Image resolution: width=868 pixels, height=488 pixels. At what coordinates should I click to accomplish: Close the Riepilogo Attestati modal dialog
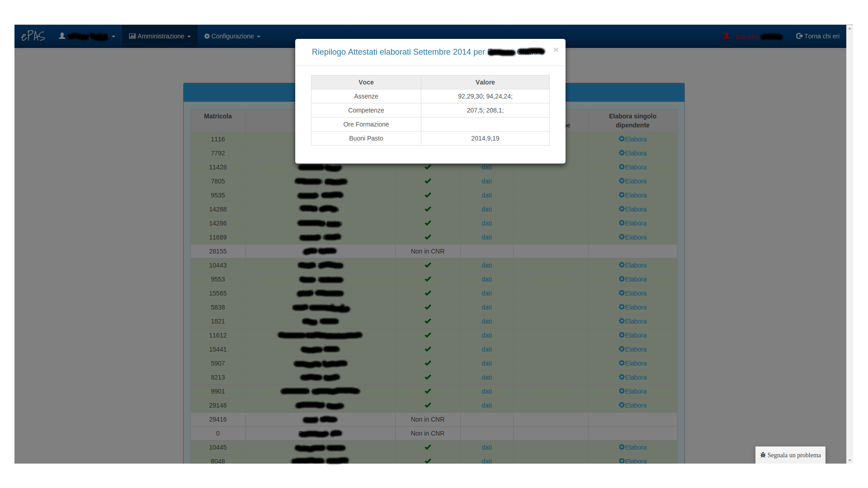point(556,50)
